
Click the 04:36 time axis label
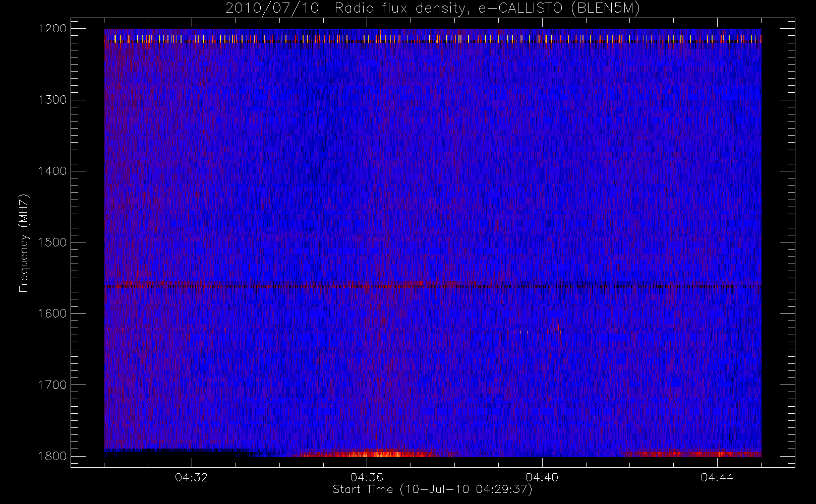click(x=367, y=477)
